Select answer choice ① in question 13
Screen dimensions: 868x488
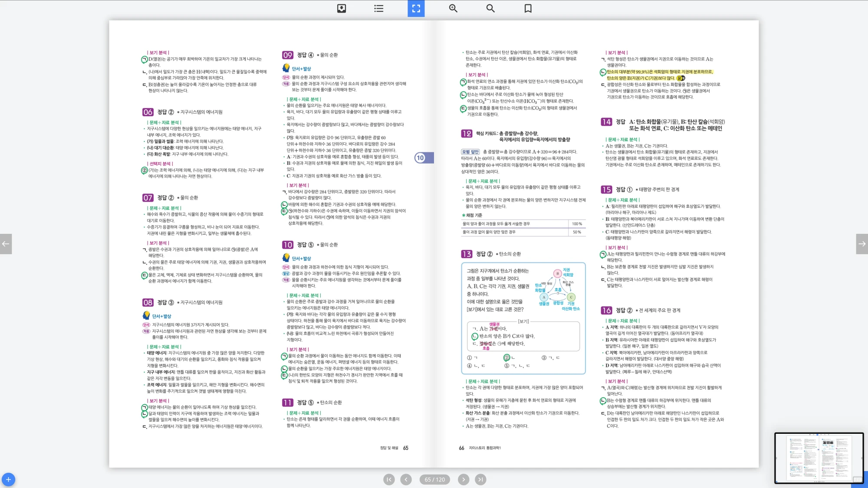469,358
